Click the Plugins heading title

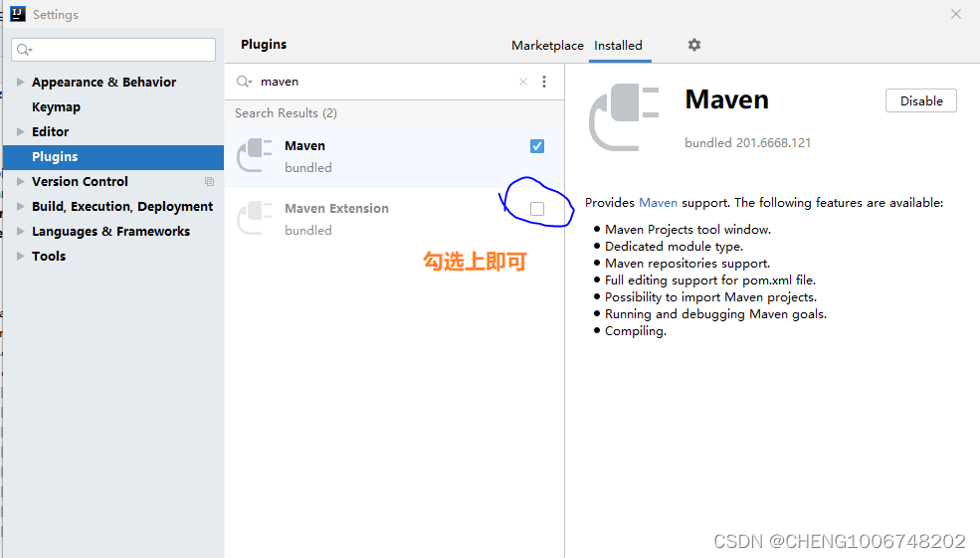[264, 45]
